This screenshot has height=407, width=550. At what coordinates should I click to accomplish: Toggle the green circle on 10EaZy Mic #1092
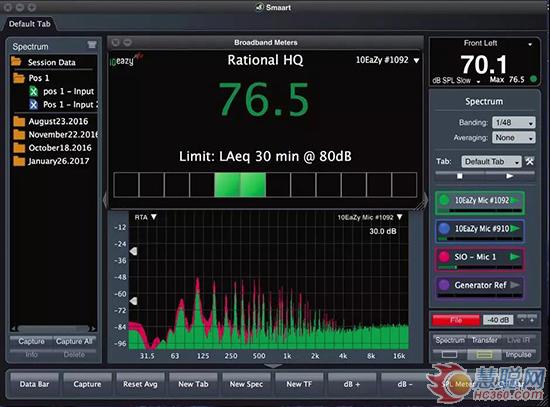click(x=444, y=200)
